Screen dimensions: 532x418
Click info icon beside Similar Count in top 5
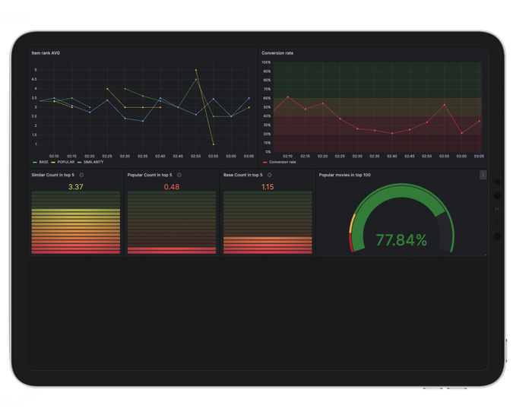[81, 175]
